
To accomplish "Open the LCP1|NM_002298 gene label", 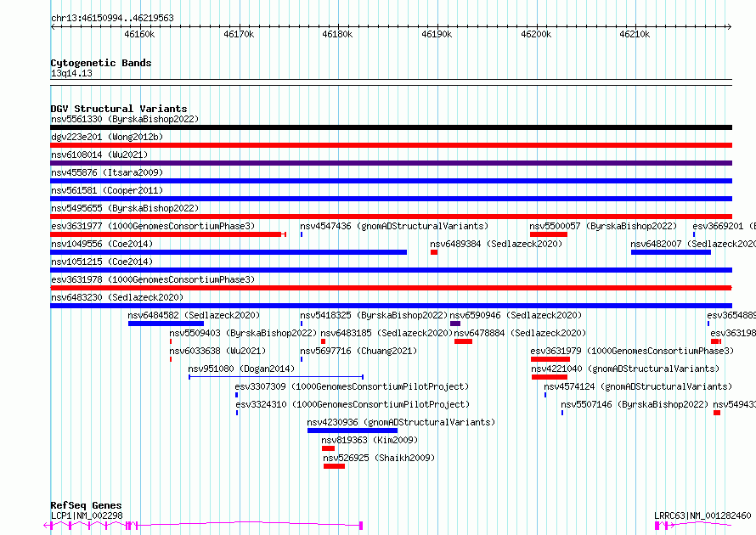I will click(x=87, y=515).
